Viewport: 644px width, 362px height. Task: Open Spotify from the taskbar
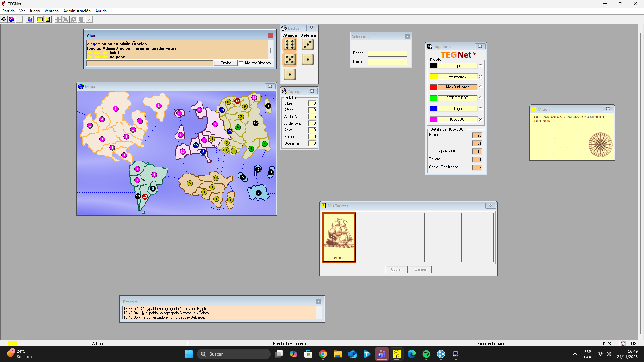[x=426, y=354]
